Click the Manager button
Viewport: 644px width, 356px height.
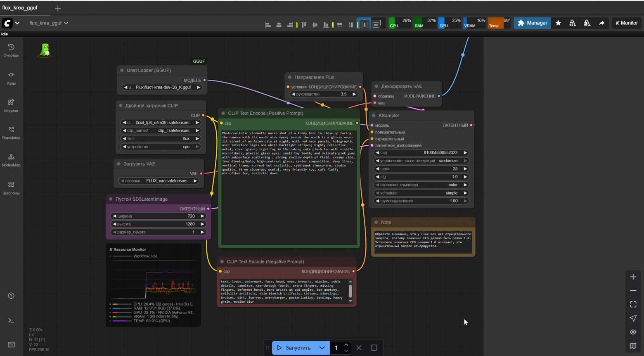[532, 23]
